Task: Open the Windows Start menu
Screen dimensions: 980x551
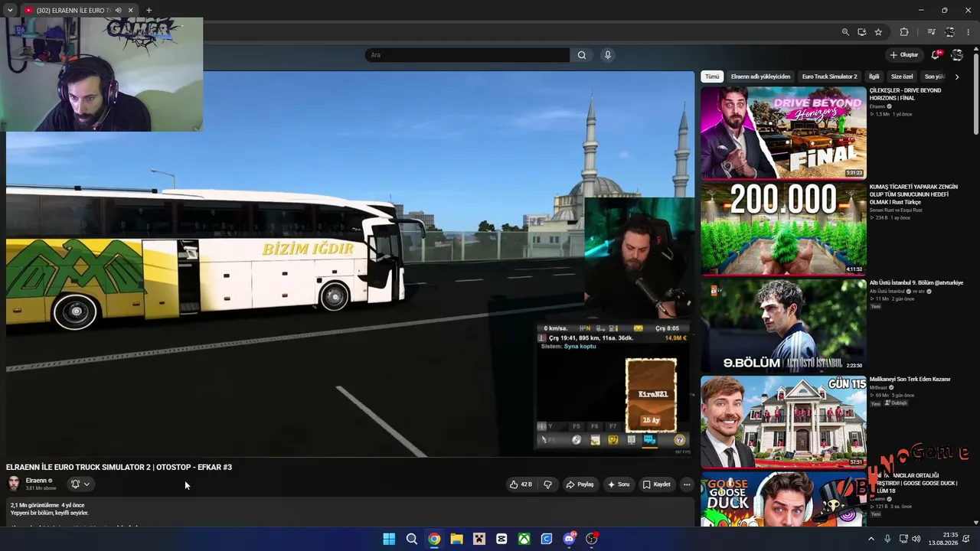Action: click(389, 539)
